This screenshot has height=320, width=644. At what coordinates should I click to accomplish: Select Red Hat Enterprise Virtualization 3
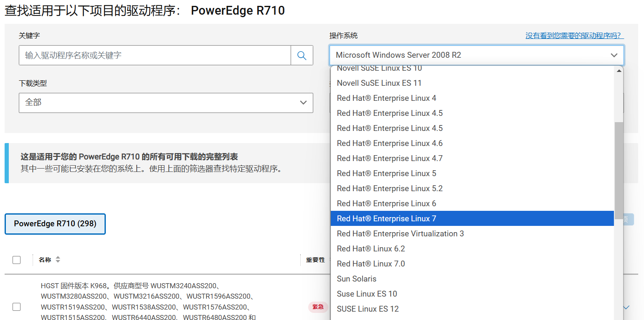(x=400, y=233)
